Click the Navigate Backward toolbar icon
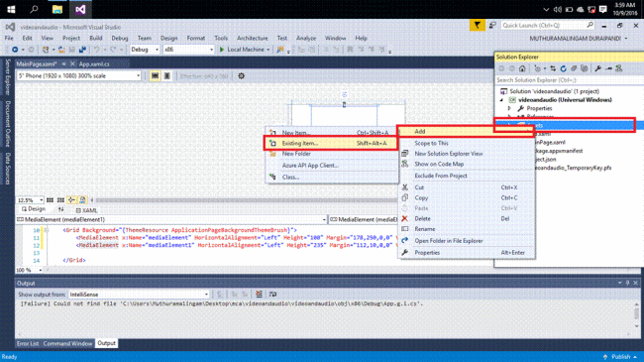 coord(15,50)
